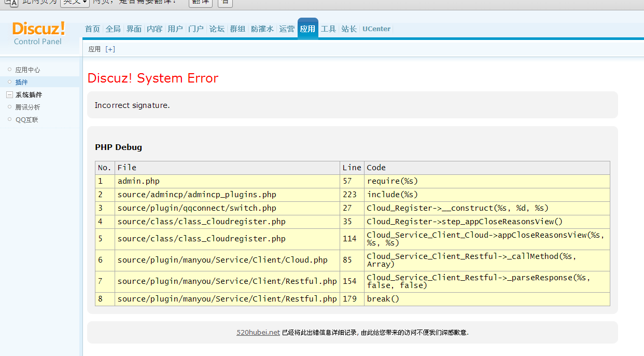Click the Incorrect signature. message

point(132,105)
